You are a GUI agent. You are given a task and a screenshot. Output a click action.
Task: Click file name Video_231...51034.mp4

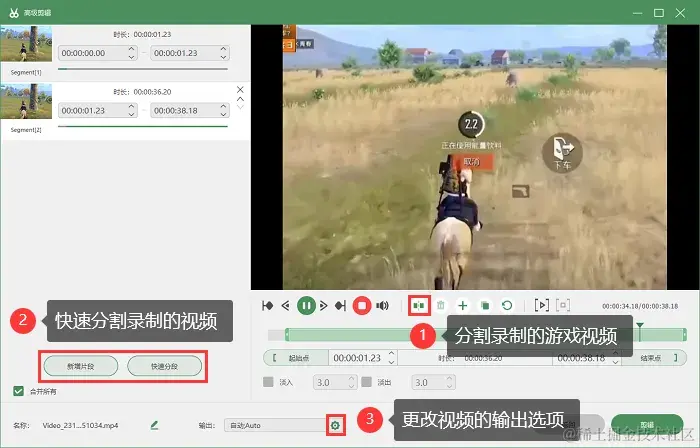[x=80, y=425]
